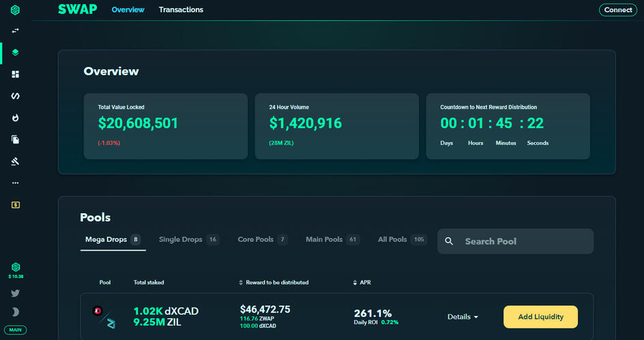Select the Core Pools tab

[x=263, y=239]
